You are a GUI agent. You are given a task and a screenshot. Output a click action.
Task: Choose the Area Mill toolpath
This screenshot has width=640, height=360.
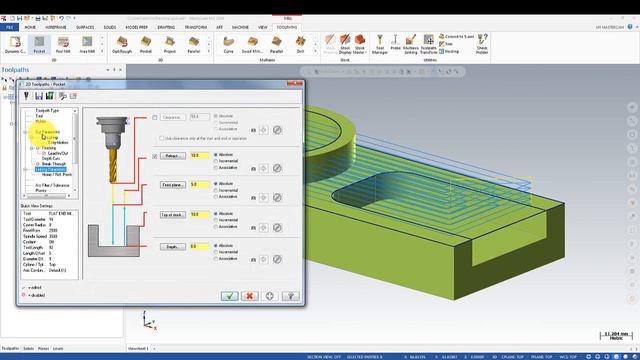87,44
